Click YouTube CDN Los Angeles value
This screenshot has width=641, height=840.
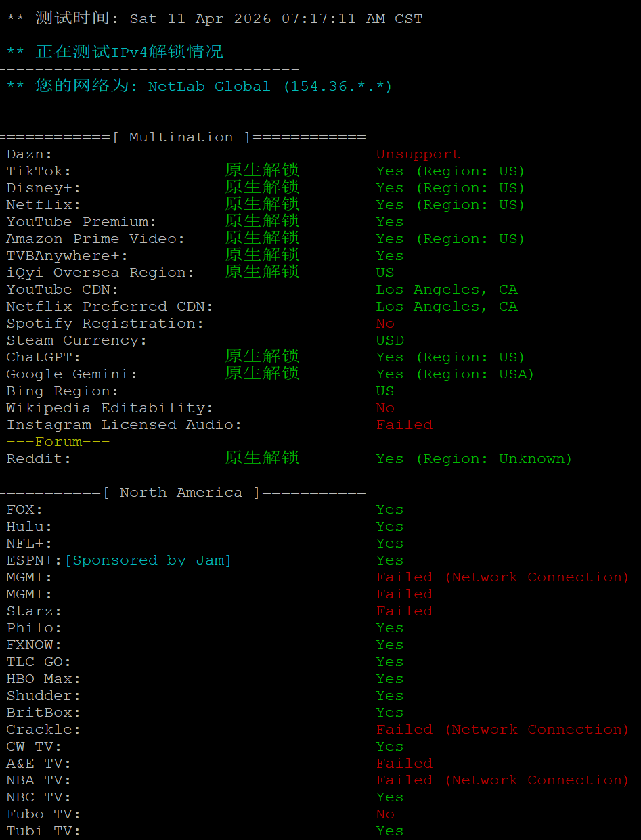tap(447, 290)
